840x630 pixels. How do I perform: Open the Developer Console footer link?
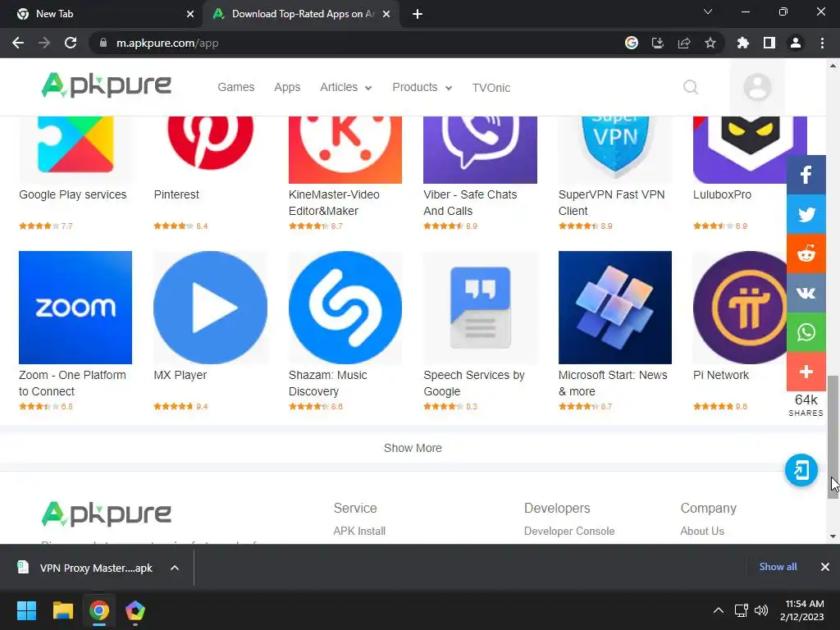pos(569,531)
